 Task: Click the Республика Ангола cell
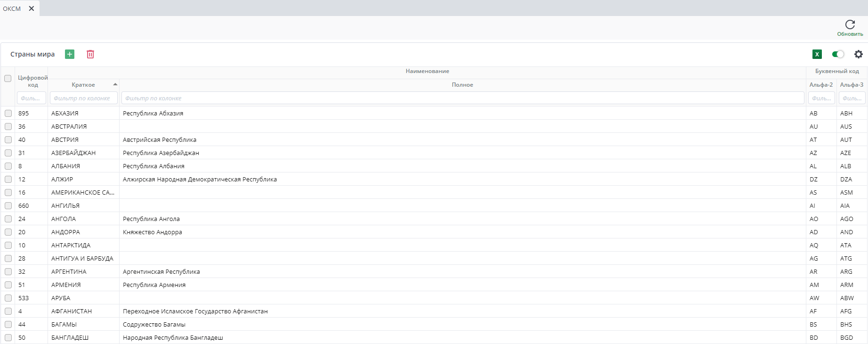(x=463, y=219)
